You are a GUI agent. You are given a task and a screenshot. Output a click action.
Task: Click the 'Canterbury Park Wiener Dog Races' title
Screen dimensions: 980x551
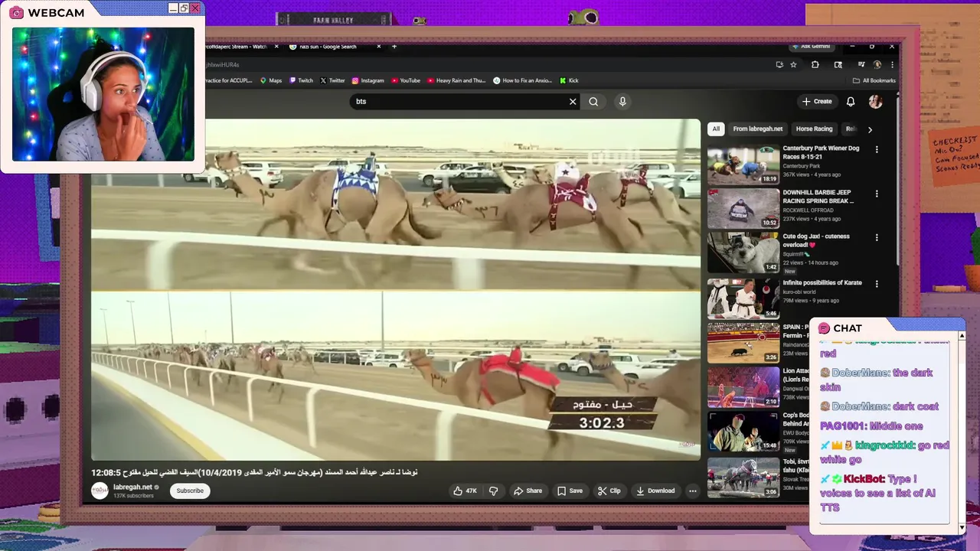click(821, 152)
